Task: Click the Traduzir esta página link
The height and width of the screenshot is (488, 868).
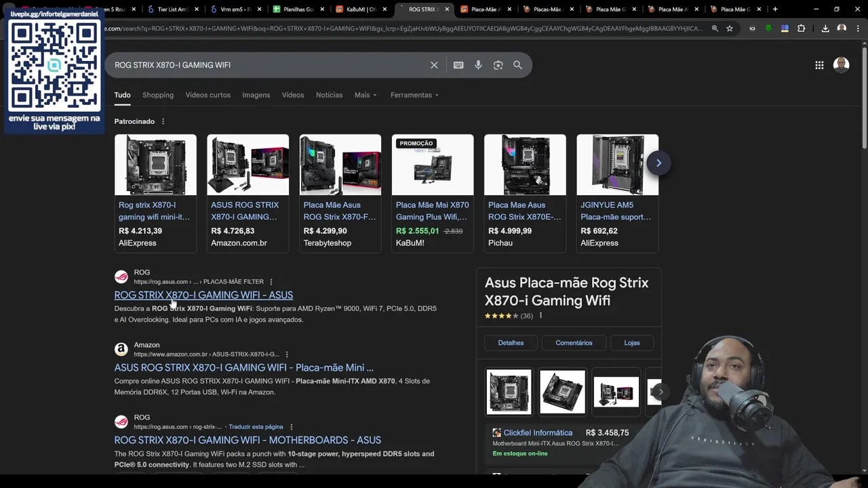Action: point(256,427)
